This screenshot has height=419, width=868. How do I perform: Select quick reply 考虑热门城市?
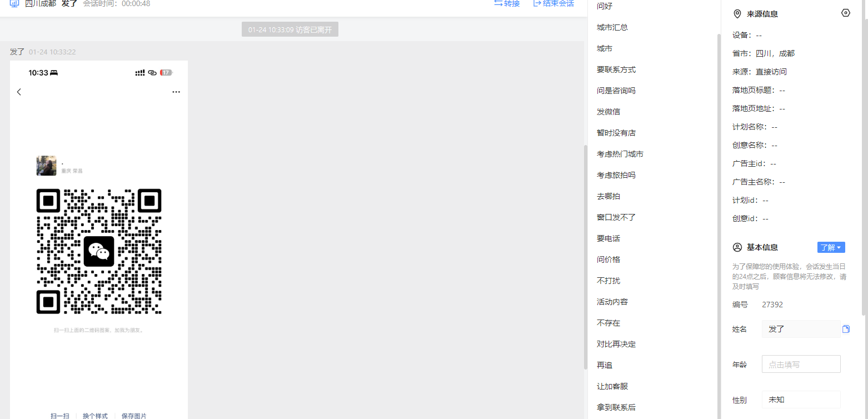click(x=620, y=154)
